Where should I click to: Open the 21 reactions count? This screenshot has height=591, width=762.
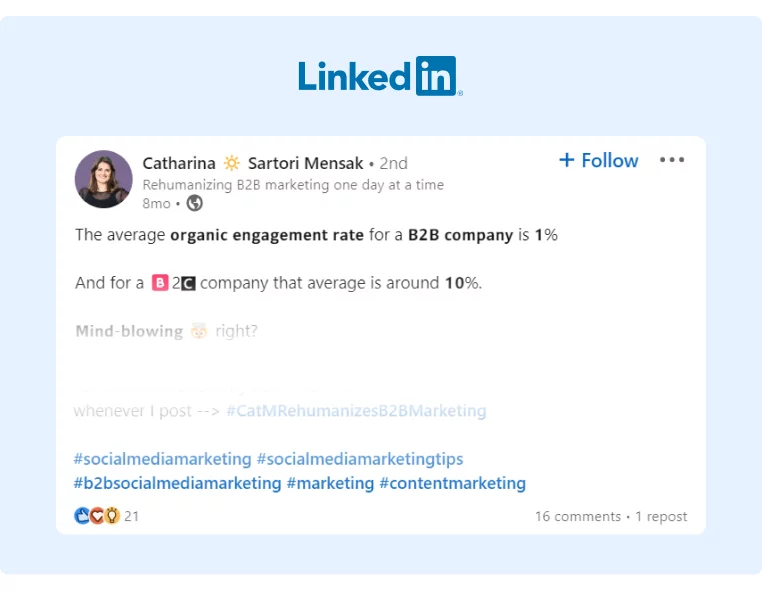[x=131, y=517]
